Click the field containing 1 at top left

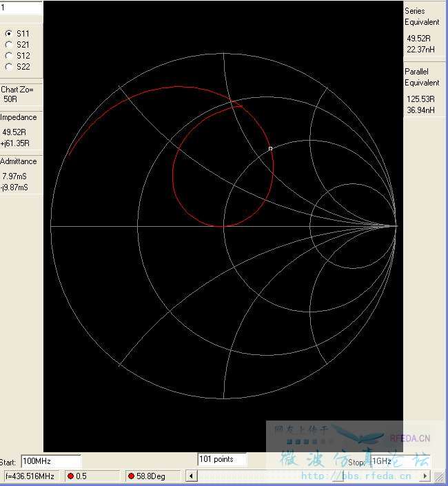pos(21,8)
